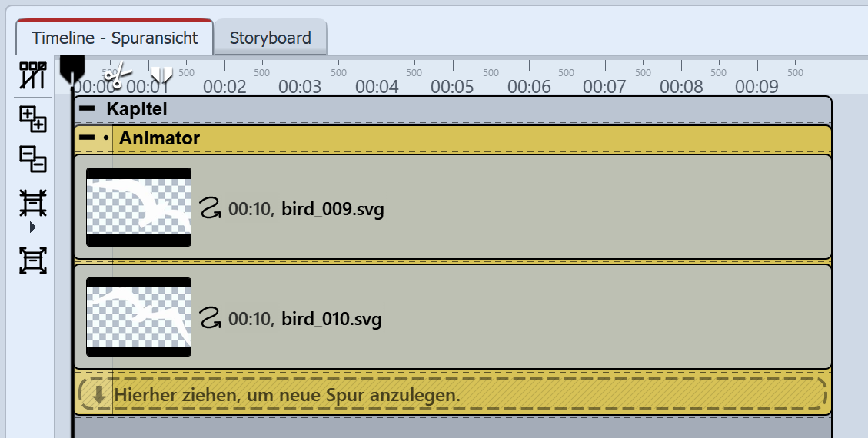The image size is (868, 438).
Task: Collapse the Kapitel chapter with the minus sign
Action: coord(88,109)
